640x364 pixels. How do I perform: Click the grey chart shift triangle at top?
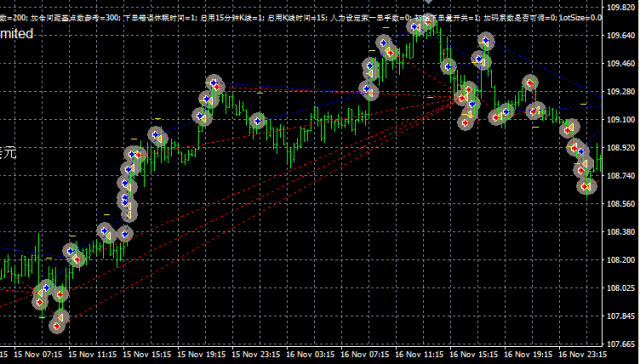coord(428,2)
